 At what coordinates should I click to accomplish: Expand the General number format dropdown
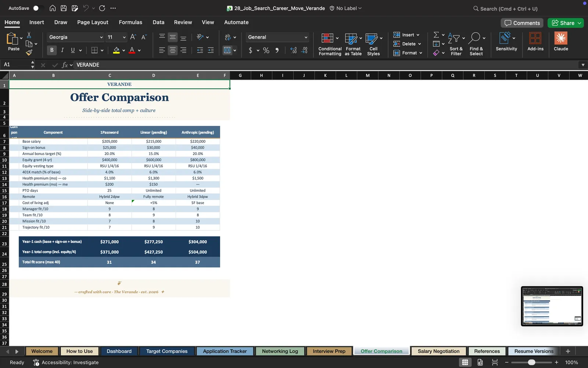277,37
